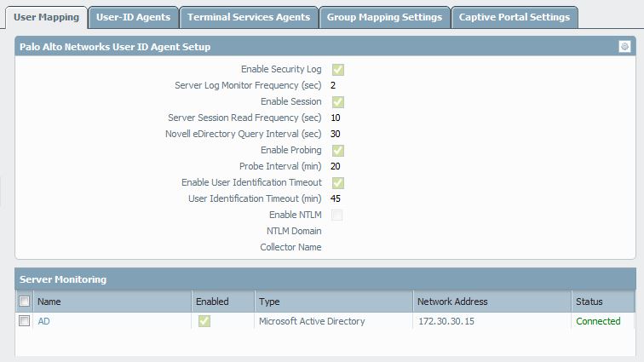
Task: Toggle Enable User Identification Timeout checkbox
Action: coord(338,183)
